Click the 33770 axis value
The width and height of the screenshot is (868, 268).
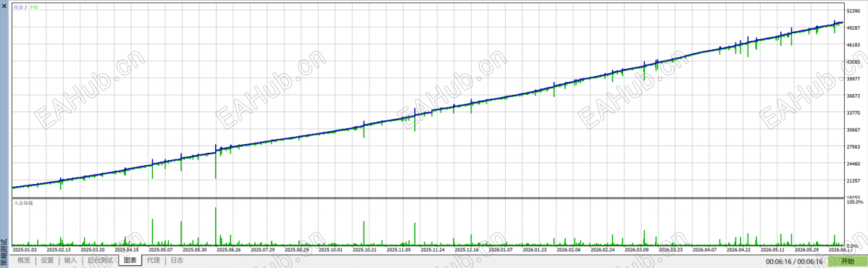(854, 113)
